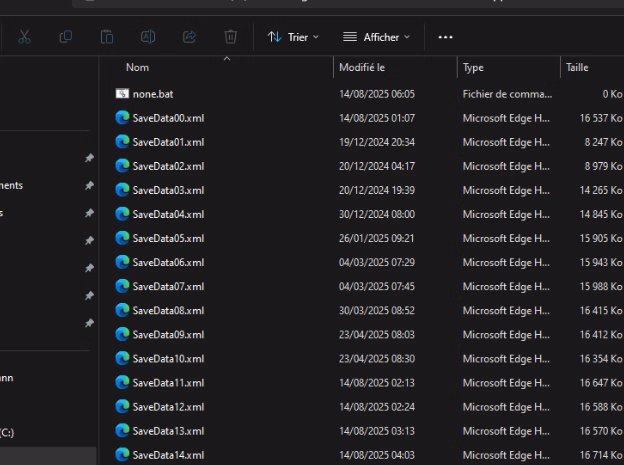624x465 pixels.
Task: Click the size value 16 537 Ko
Action: 601,118
